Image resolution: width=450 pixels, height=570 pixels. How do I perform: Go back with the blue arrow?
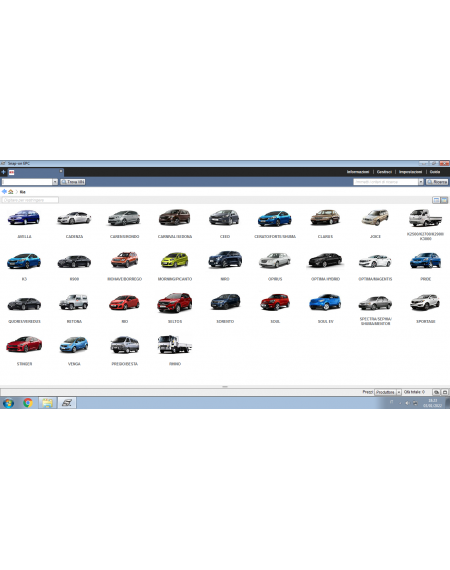(x=4, y=192)
